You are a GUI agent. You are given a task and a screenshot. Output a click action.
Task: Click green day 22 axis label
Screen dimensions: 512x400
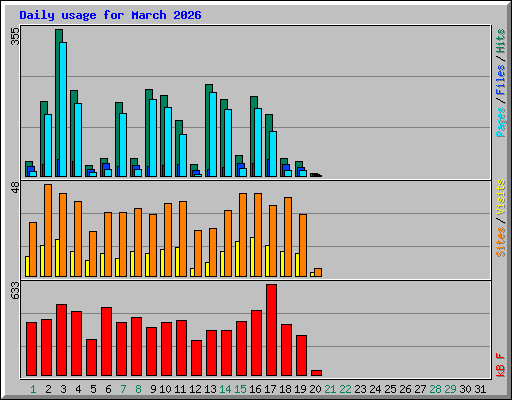pyautogui.click(x=345, y=389)
